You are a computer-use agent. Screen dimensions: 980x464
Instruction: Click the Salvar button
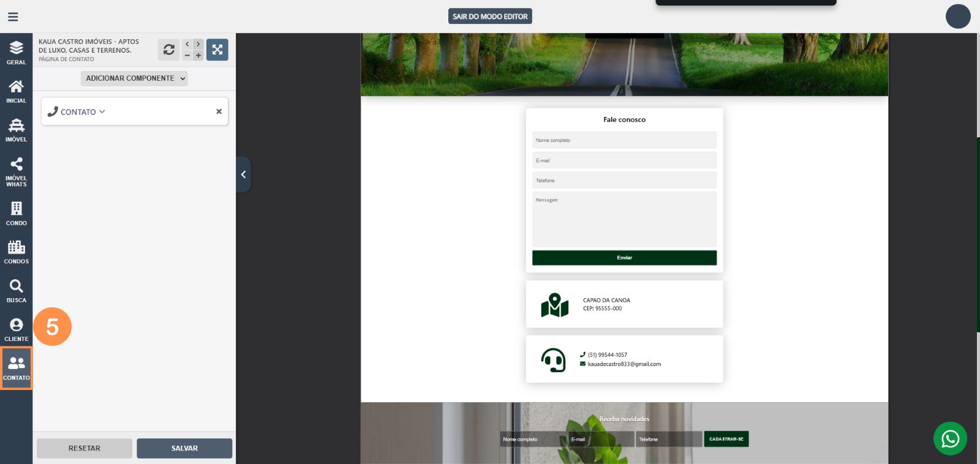[184, 448]
